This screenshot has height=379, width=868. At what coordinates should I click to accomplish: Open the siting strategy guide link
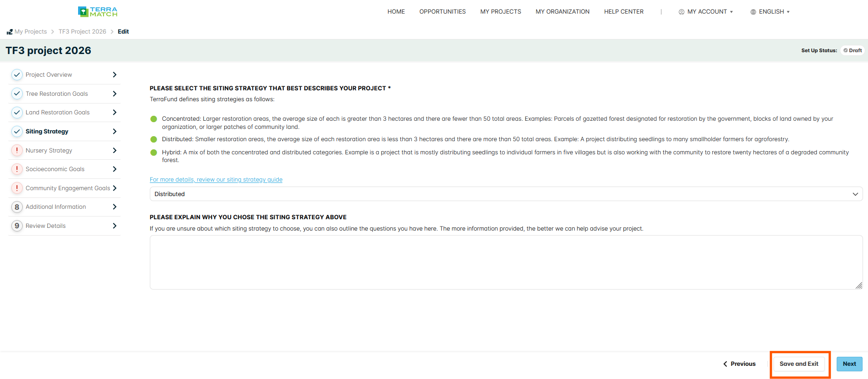pos(216,179)
